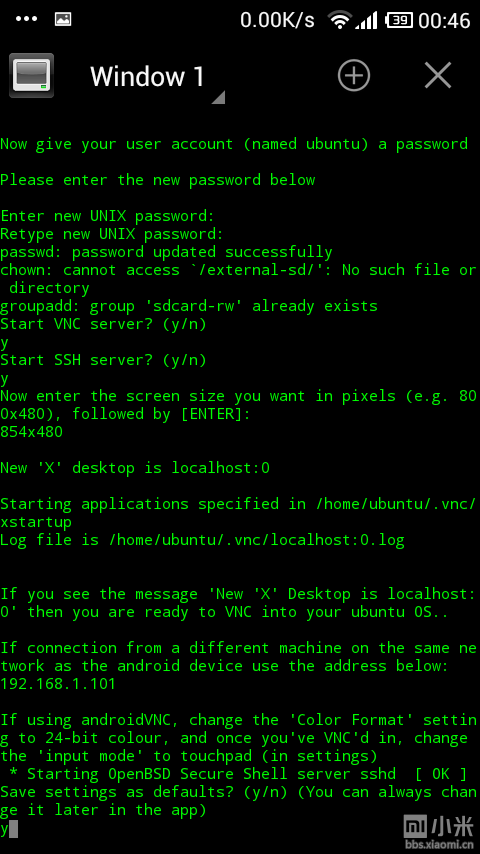Screen dimensions: 480x854
Task: Click the Xiaomi MI logo watermark
Action: tap(416, 826)
